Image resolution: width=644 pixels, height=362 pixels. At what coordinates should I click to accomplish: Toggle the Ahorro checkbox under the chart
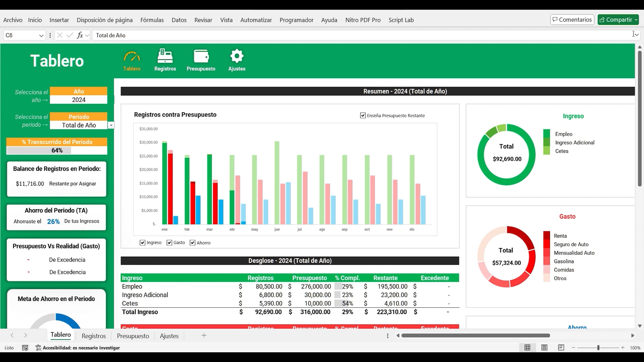click(x=192, y=243)
